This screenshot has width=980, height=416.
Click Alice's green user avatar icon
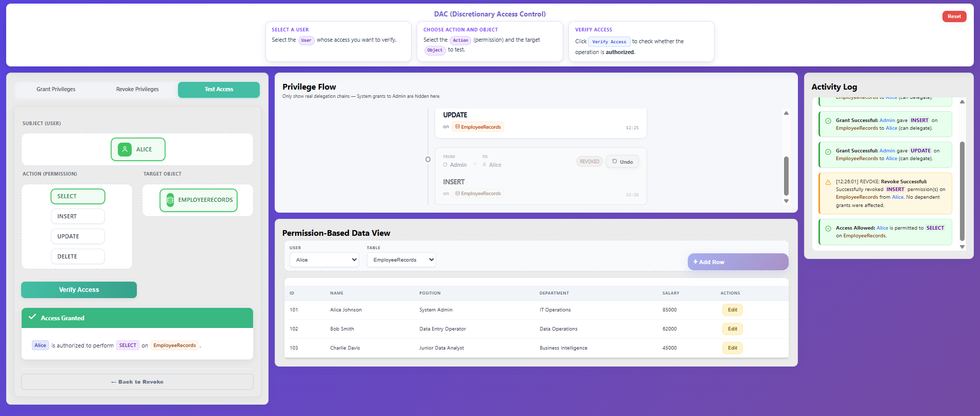[124, 149]
